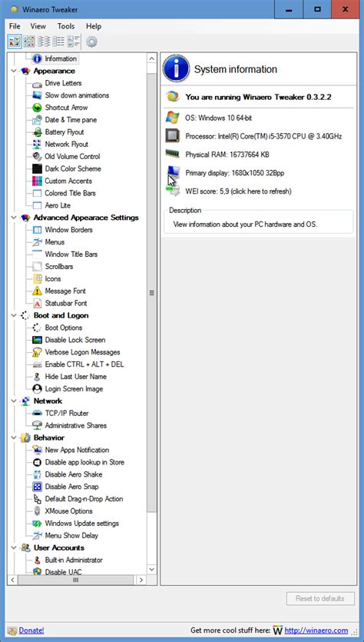Collapse the Boot and Logon category
The image size is (364, 642).
(15, 315)
